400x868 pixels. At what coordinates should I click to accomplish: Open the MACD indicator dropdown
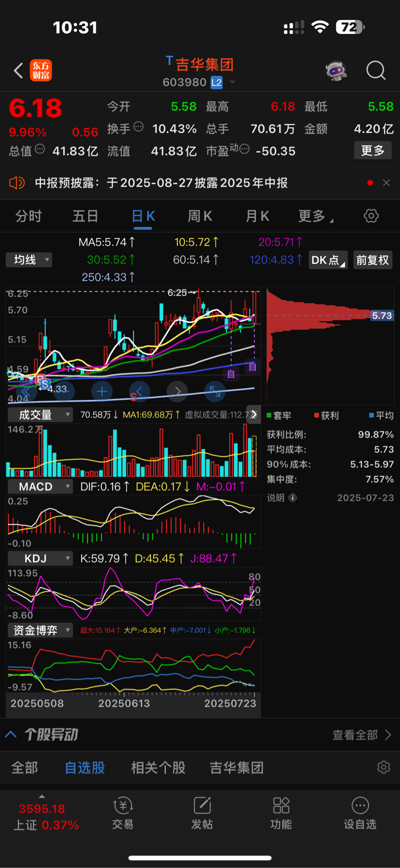40,487
